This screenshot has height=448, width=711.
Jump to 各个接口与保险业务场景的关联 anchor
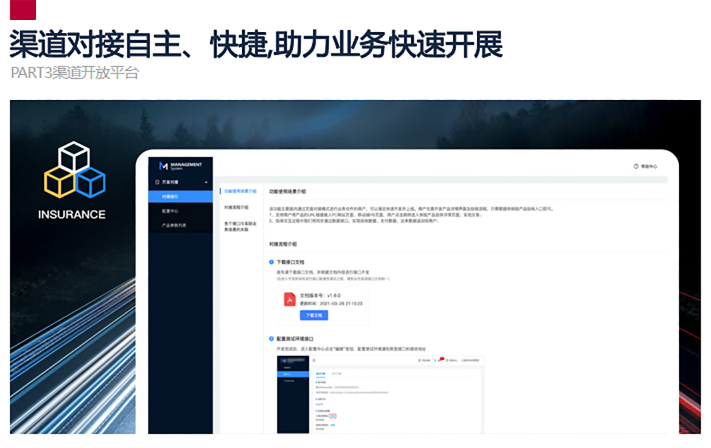coord(238,227)
